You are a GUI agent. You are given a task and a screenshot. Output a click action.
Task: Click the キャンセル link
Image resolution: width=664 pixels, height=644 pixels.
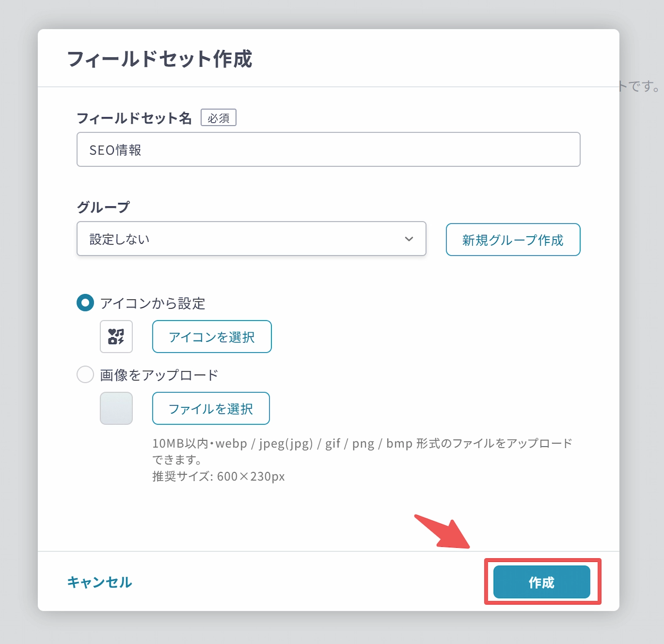[100, 582]
